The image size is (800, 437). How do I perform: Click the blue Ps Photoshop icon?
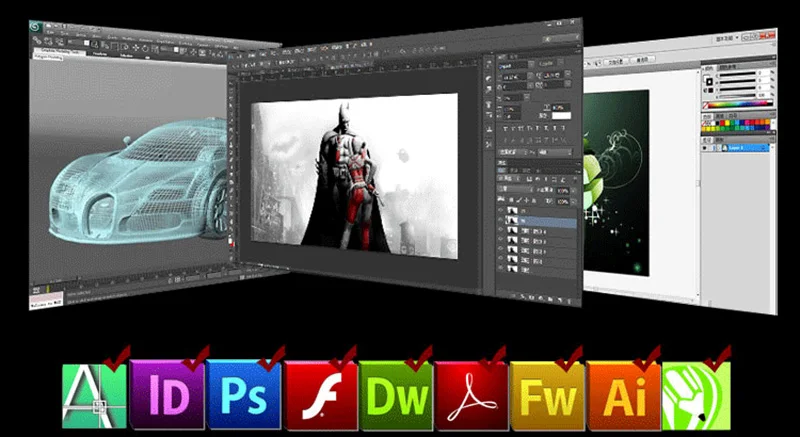243,395
